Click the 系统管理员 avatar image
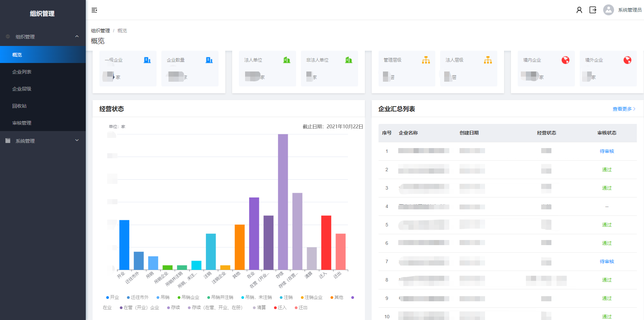 (608, 10)
